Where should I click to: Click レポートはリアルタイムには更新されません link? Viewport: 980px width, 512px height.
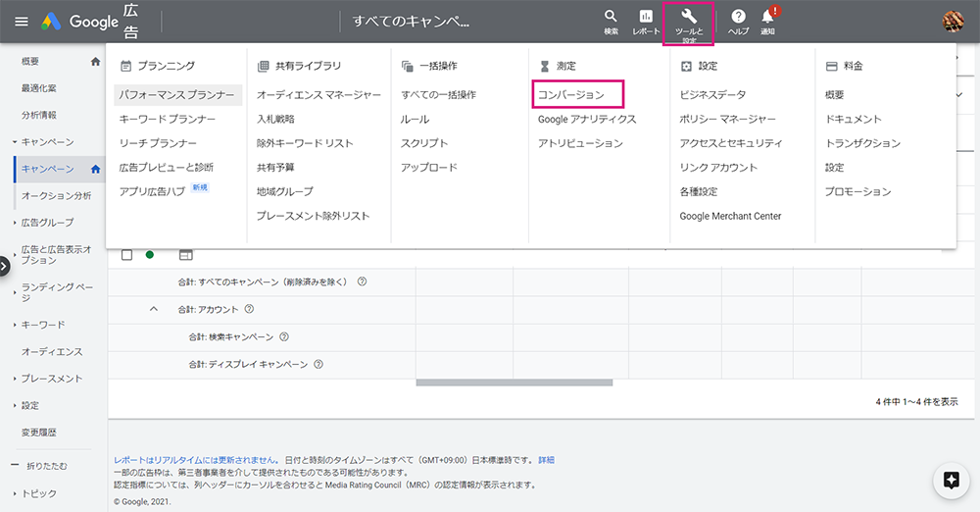pyautogui.click(x=198, y=460)
